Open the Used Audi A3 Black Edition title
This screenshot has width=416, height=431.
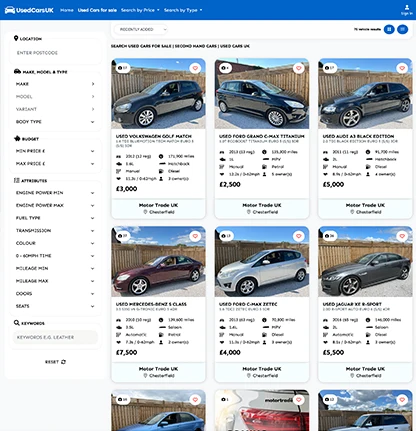(x=358, y=136)
